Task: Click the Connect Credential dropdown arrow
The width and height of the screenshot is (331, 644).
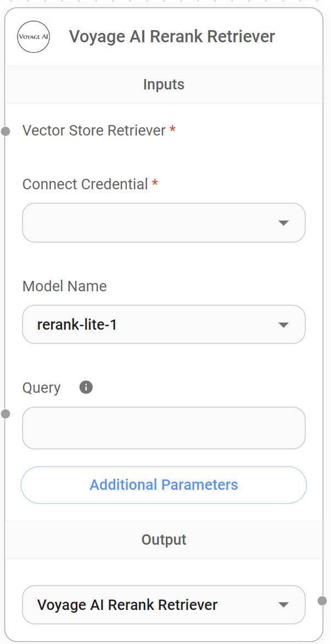Action: pos(283,223)
